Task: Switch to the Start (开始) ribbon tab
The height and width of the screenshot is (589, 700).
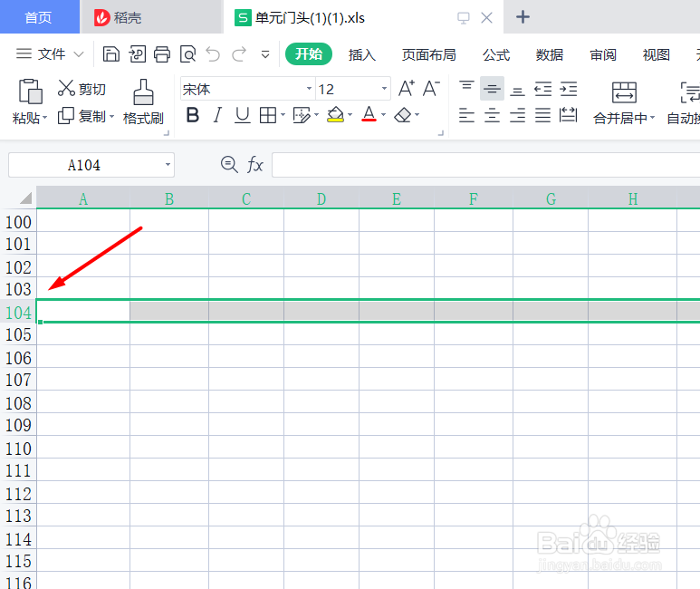Action: click(x=309, y=54)
